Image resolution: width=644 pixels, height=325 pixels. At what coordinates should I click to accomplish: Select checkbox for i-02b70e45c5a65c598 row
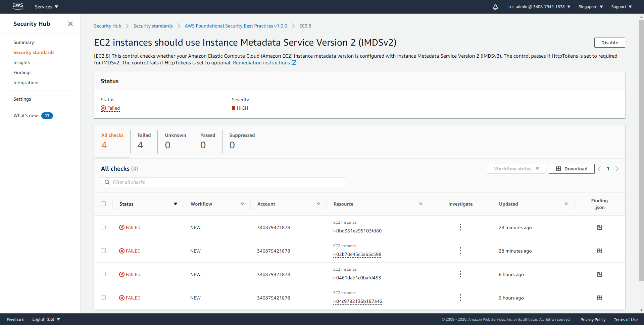click(103, 251)
